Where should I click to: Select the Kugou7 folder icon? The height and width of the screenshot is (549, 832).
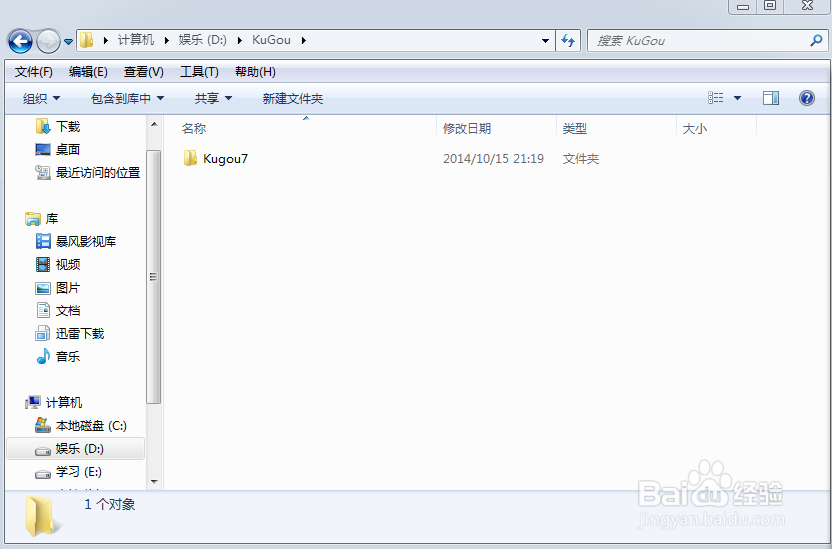pyautogui.click(x=190, y=158)
